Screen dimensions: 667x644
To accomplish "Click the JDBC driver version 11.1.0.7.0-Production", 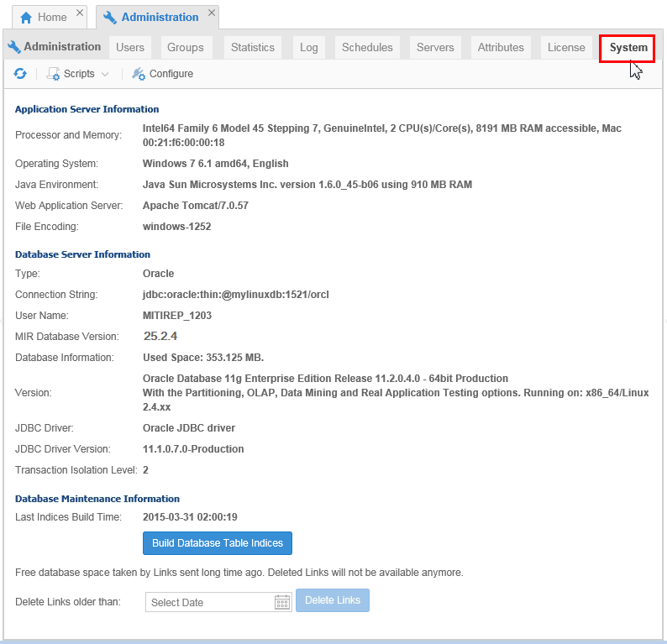I will [x=193, y=449].
